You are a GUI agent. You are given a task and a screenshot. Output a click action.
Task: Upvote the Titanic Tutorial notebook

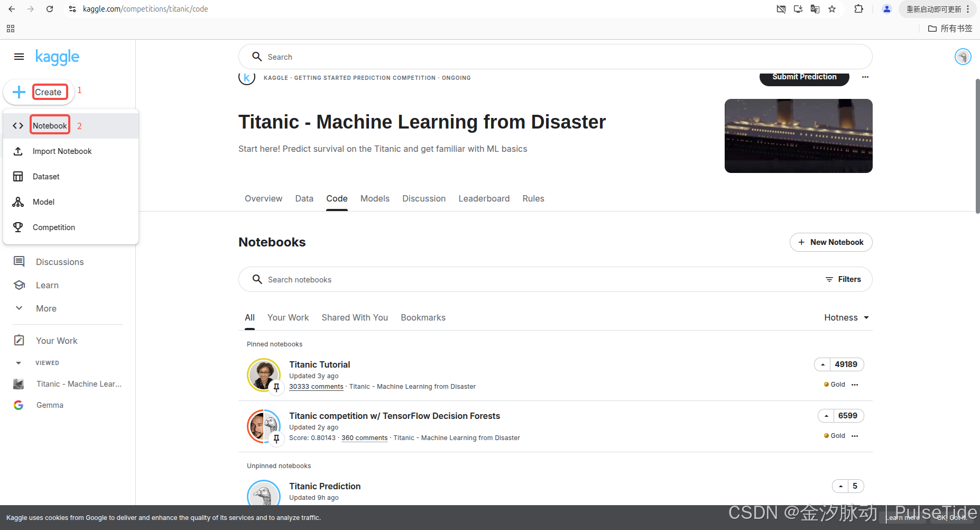pyautogui.click(x=822, y=364)
